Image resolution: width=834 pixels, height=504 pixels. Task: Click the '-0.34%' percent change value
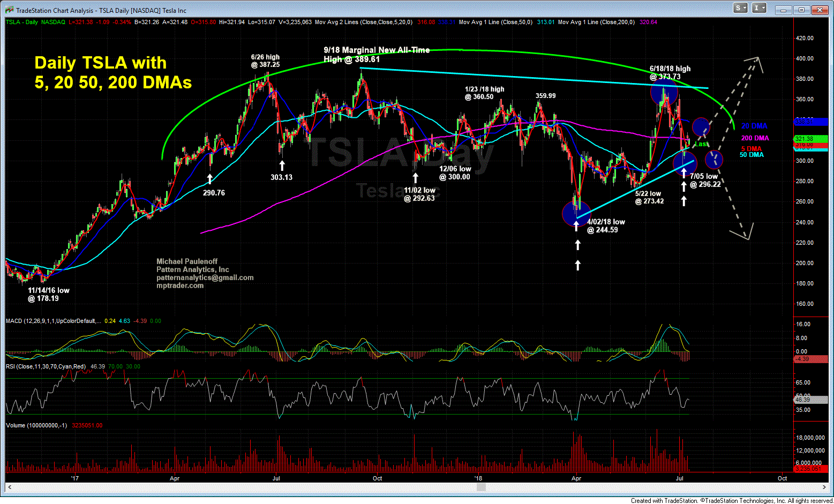pos(122,22)
